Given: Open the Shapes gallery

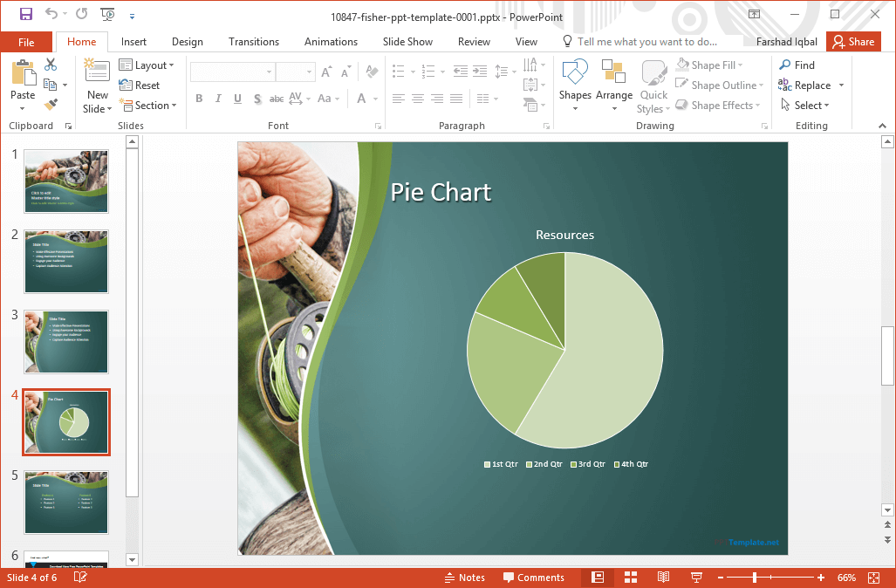Looking at the screenshot, I should coord(575,85).
